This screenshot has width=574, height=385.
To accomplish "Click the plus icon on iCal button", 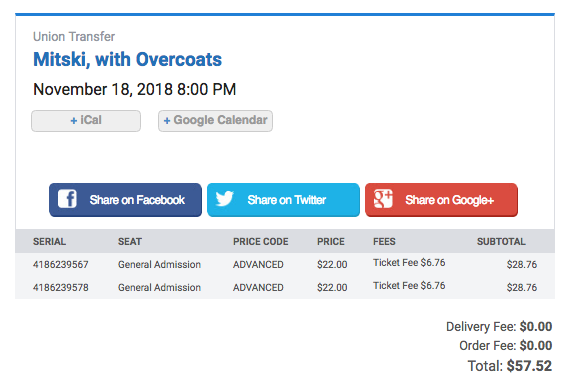I will pyautogui.click(x=74, y=121).
